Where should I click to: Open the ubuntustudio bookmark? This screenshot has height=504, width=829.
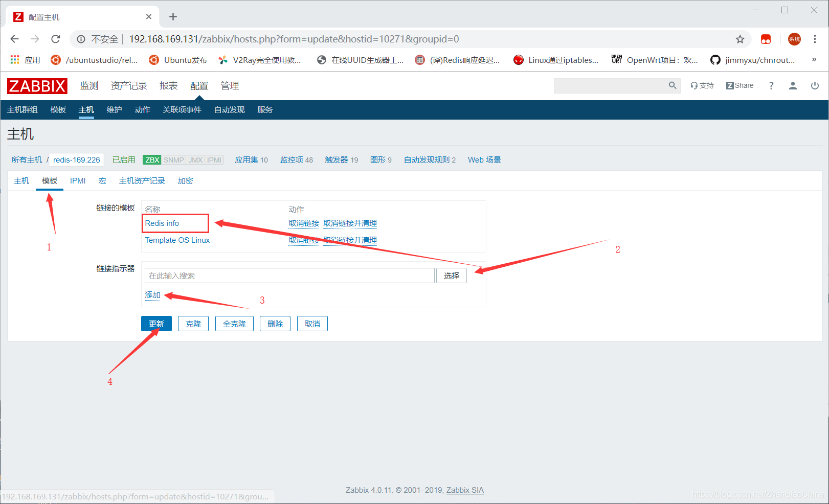(94, 60)
